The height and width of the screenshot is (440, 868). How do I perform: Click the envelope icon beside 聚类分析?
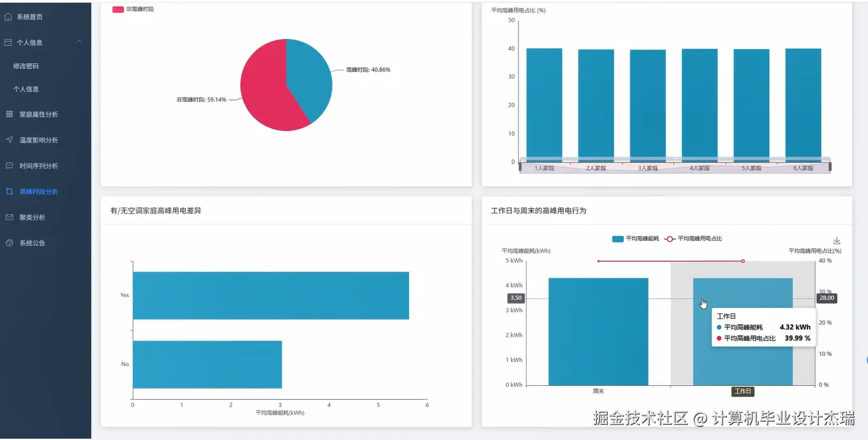[x=9, y=217]
